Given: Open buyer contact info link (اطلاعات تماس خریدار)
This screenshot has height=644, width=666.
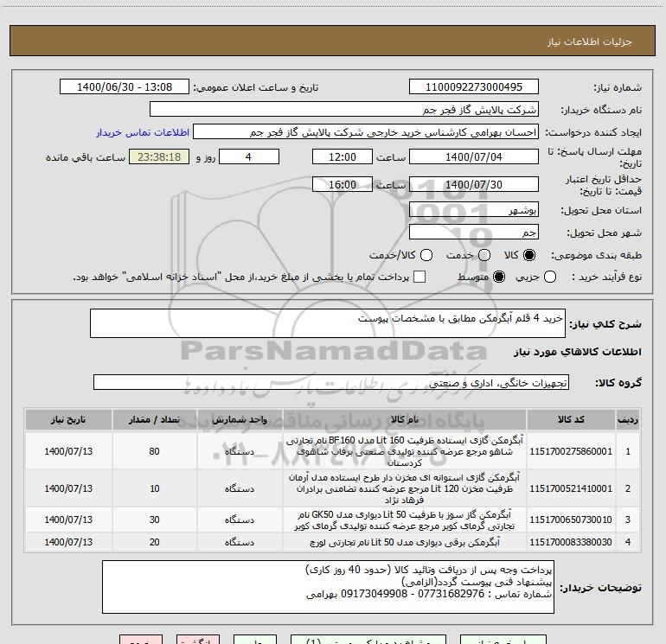Looking at the screenshot, I should click(143, 132).
